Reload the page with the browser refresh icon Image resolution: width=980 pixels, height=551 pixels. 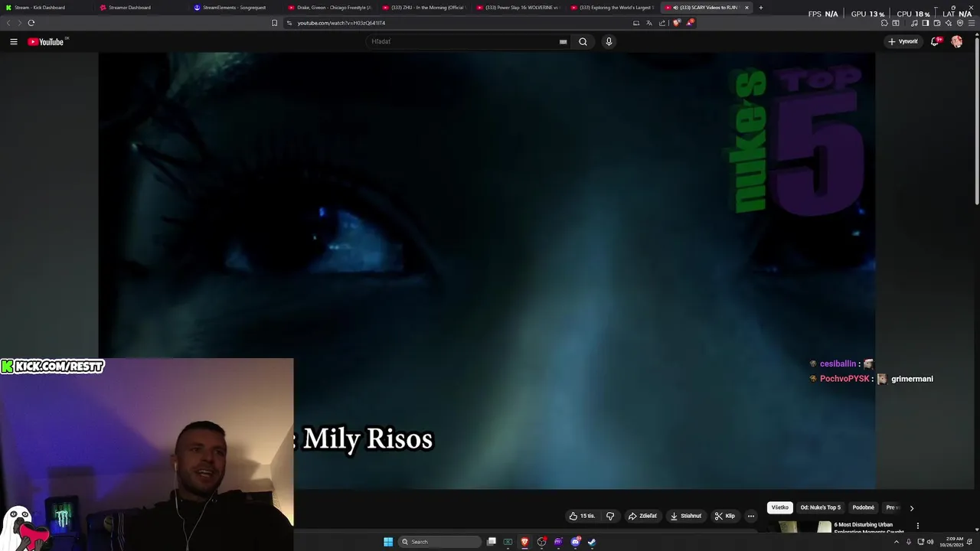coord(31,23)
